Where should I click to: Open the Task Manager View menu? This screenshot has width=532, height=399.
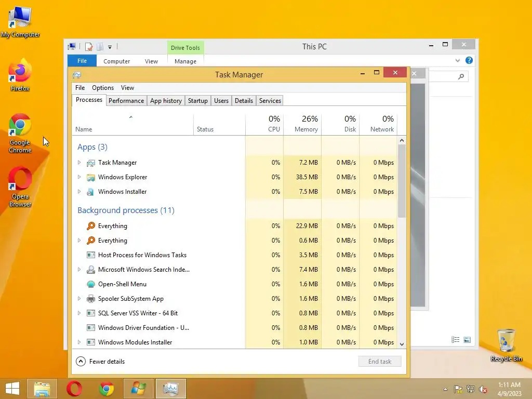click(x=127, y=88)
